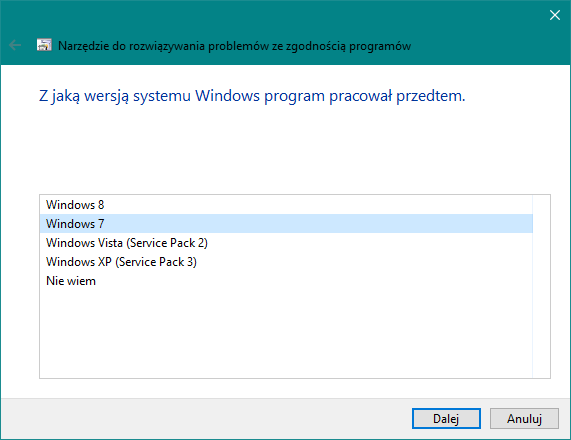This screenshot has width=571, height=440.
Task: Click the "Service Pack 2" text in the list
Action: (x=167, y=243)
